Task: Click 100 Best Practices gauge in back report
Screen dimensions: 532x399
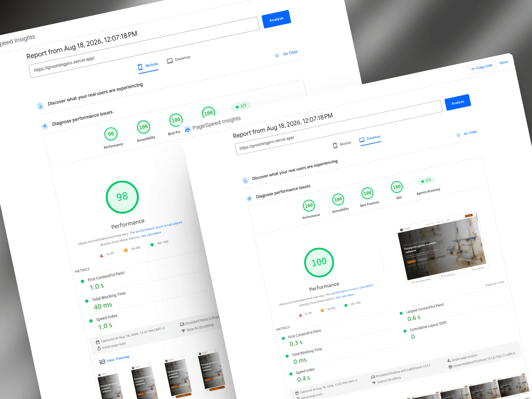Action: 176,120
